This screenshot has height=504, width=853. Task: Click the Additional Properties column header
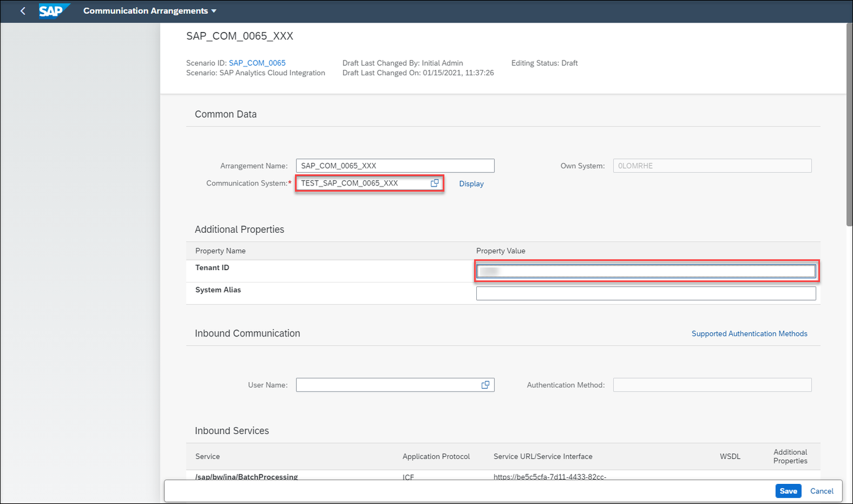[790, 457]
